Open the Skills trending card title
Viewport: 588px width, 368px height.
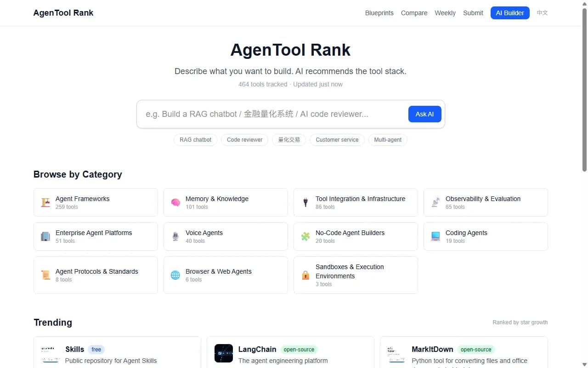point(74,350)
